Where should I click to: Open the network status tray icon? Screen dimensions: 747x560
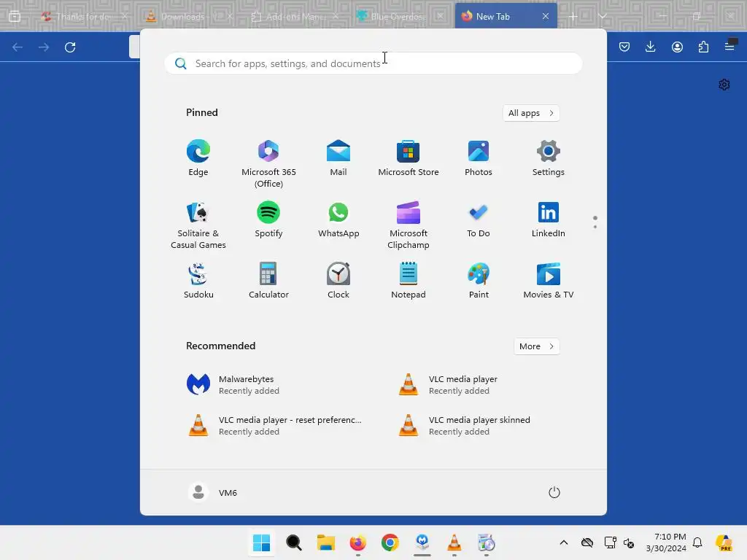point(611,542)
